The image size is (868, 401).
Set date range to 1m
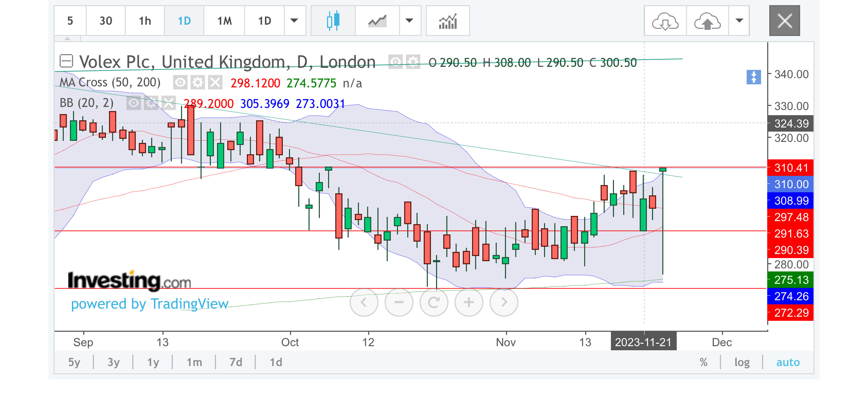pyautogui.click(x=194, y=362)
